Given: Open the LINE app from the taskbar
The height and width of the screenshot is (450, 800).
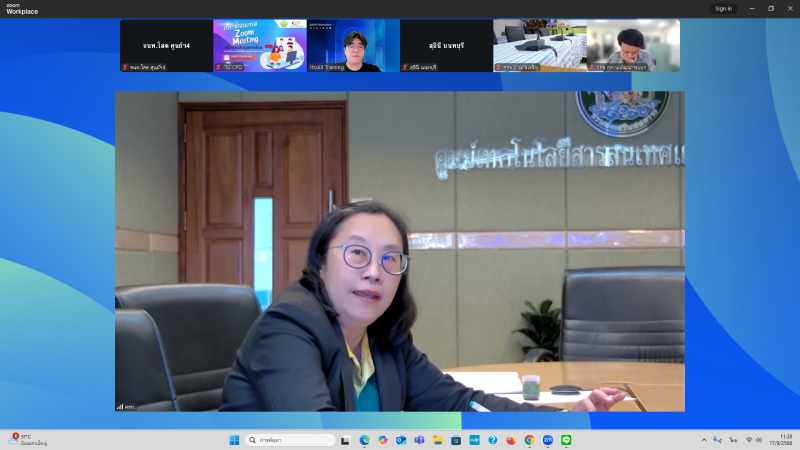Looking at the screenshot, I should click(x=566, y=440).
